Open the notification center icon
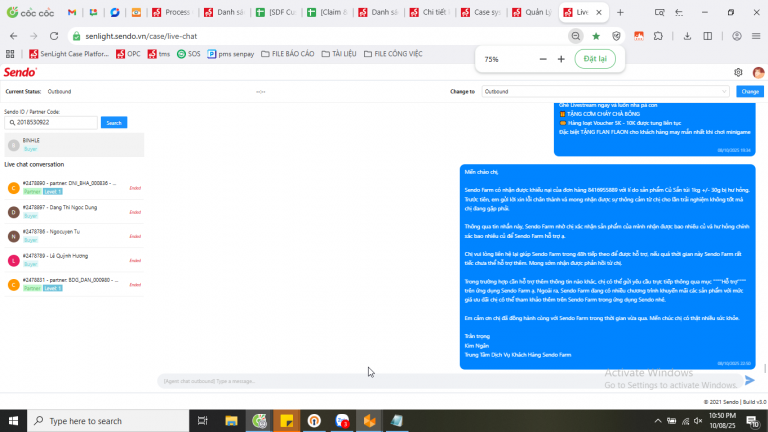768x432 pixels. [752, 421]
